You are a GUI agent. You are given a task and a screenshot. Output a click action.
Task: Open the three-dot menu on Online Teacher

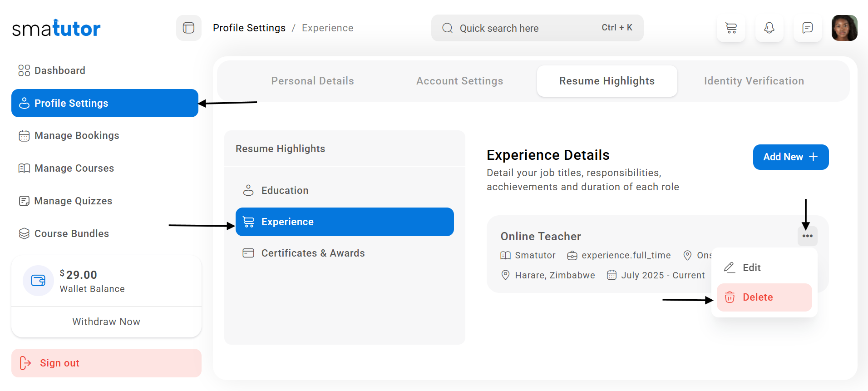[807, 236]
